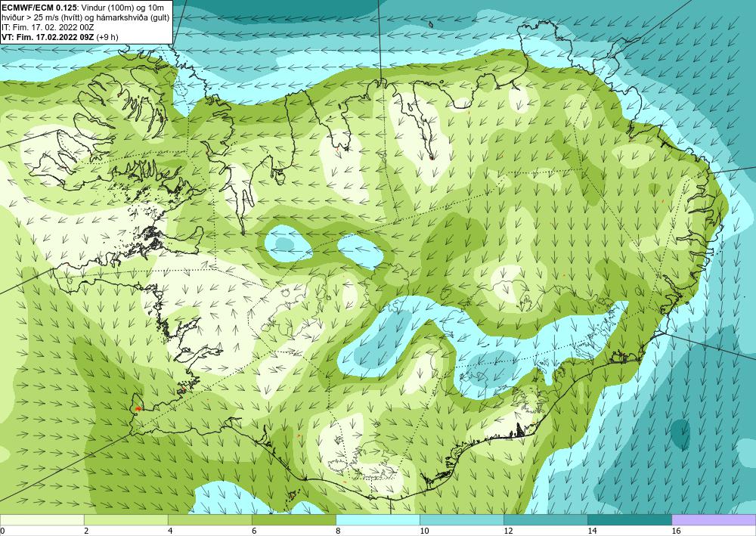This screenshot has height=536, width=756.
Task: Click the legend label "10"
Action: pos(424,531)
